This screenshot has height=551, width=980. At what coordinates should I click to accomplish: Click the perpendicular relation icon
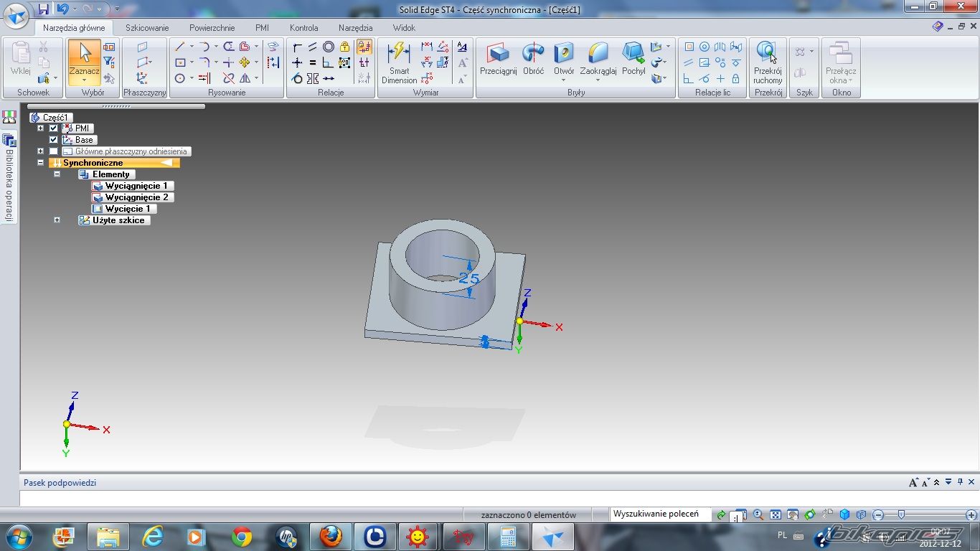tap(329, 62)
